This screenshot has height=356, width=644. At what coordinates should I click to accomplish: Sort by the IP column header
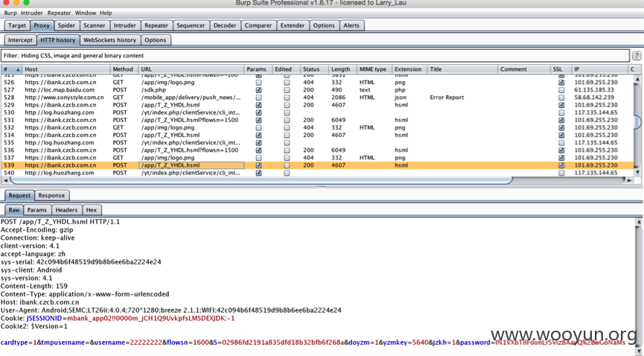(599, 69)
